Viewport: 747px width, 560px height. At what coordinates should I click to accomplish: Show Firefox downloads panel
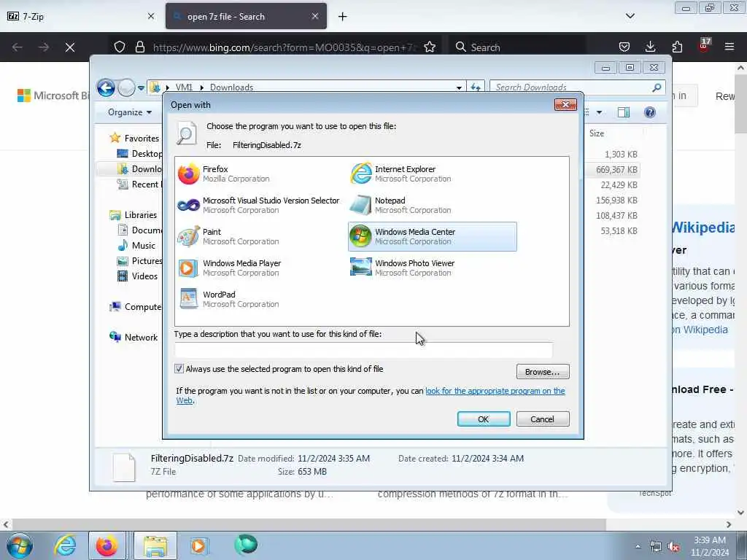(650, 47)
